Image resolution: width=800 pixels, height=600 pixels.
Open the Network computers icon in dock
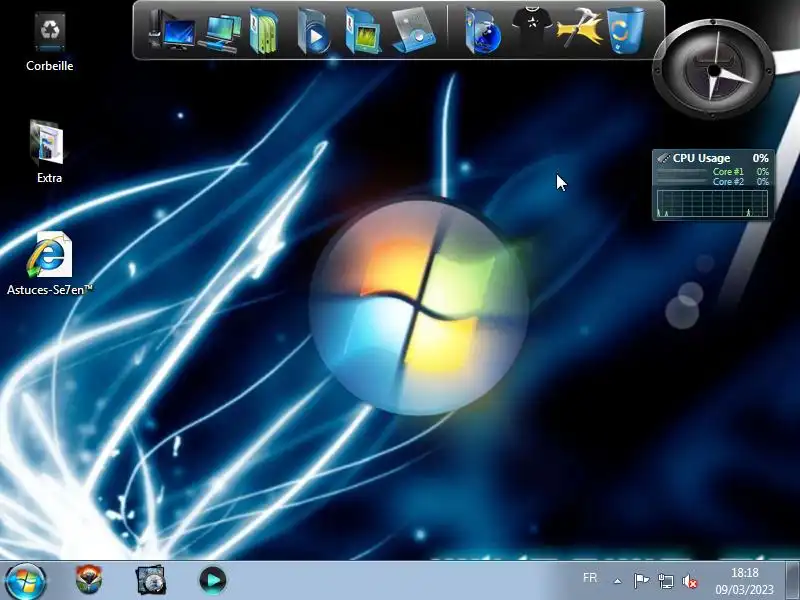[x=220, y=32]
